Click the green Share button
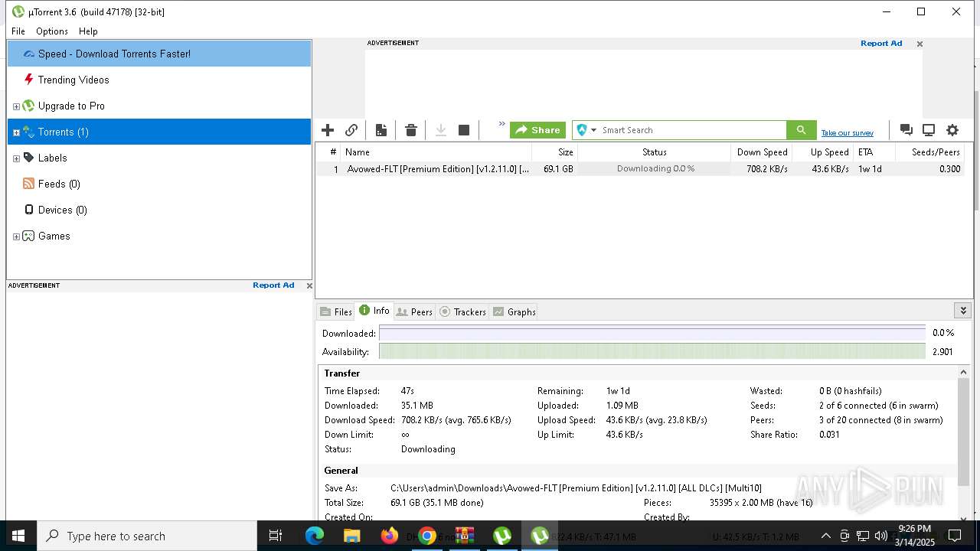Viewport: 980px width, 551px height. [537, 130]
